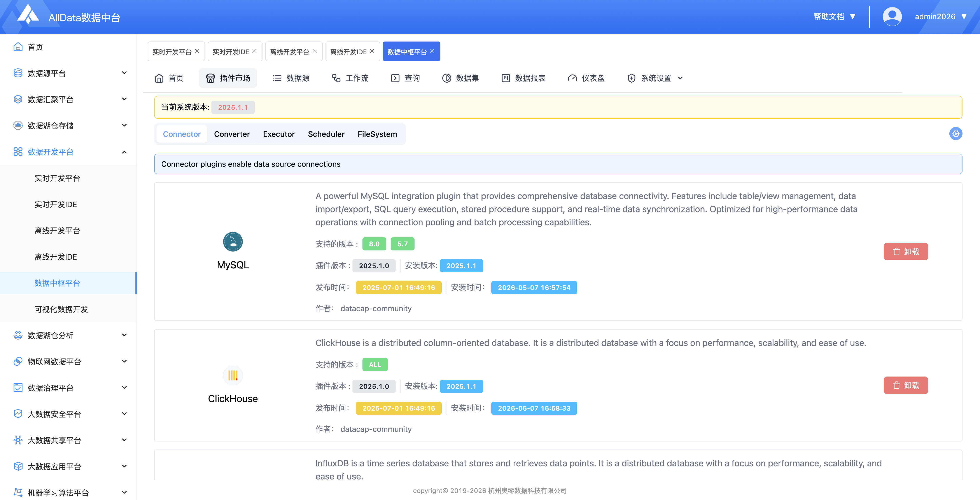Image resolution: width=980 pixels, height=500 pixels.
Task: Open 实时开发平台 in the sidebar
Action: 68,178
